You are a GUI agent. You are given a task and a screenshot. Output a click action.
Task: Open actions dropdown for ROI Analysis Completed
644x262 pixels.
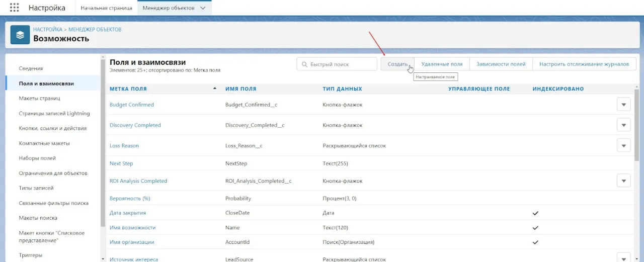(x=623, y=181)
